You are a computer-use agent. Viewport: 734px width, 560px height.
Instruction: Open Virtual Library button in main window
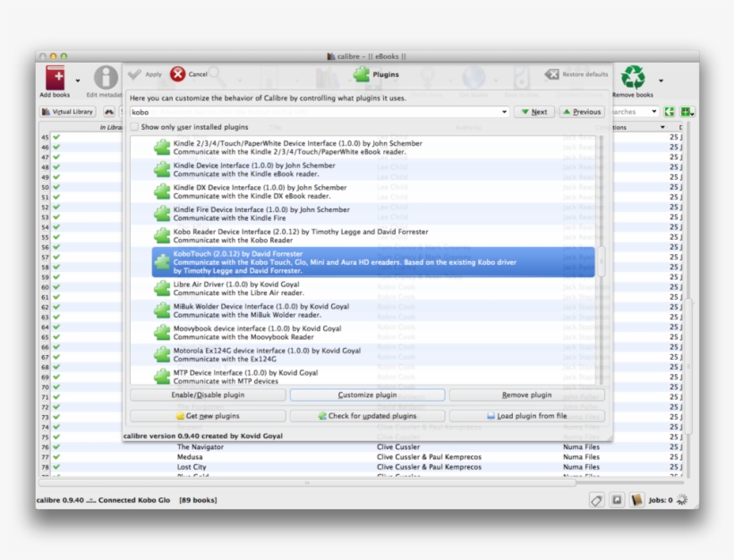pyautogui.click(x=68, y=112)
